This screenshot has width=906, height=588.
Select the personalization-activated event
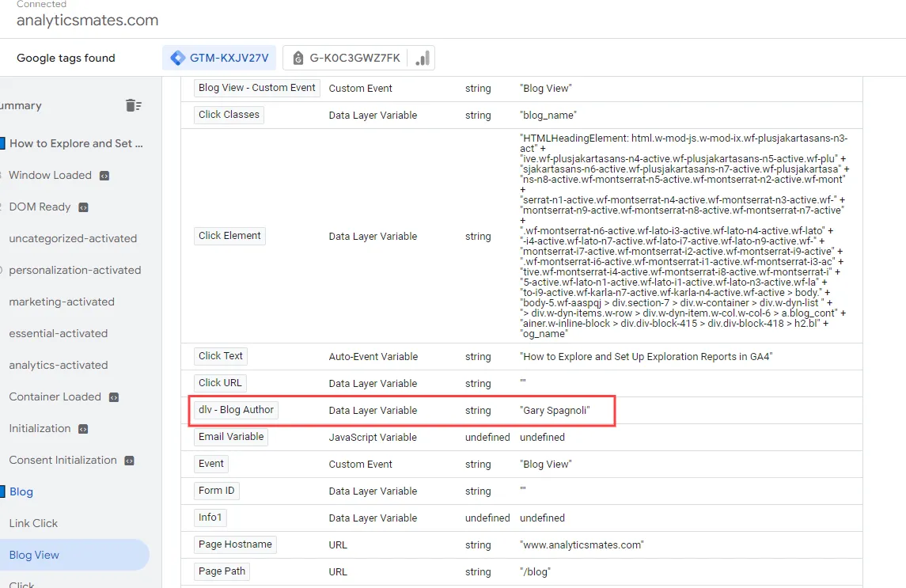point(75,270)
